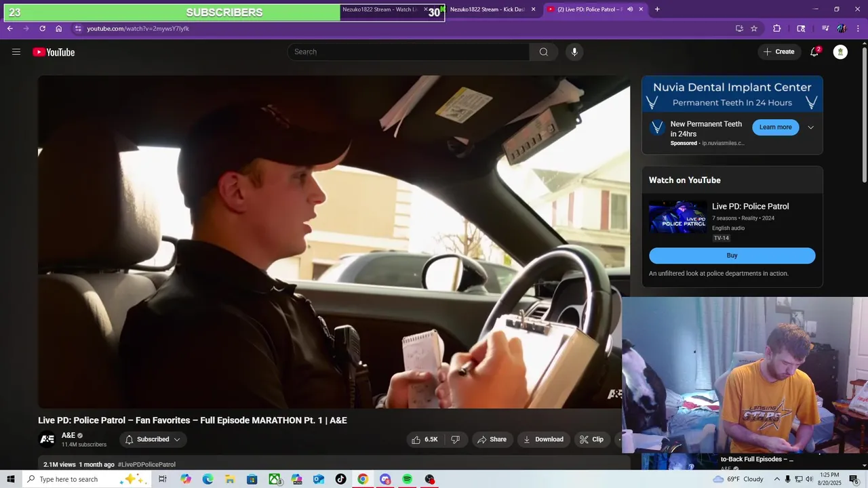Open the A&E channel name link
Viewport: 868px width, 488px height.
click(x=68, y=436)
